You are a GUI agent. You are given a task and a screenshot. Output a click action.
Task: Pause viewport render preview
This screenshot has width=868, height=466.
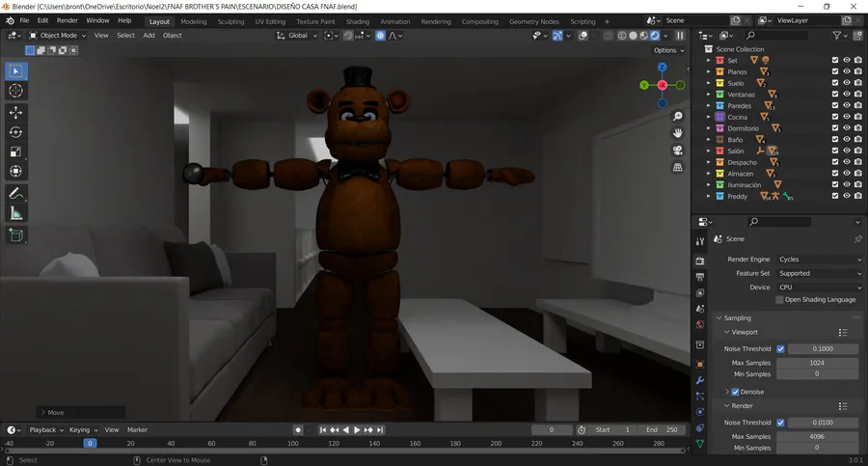(680, 36)
